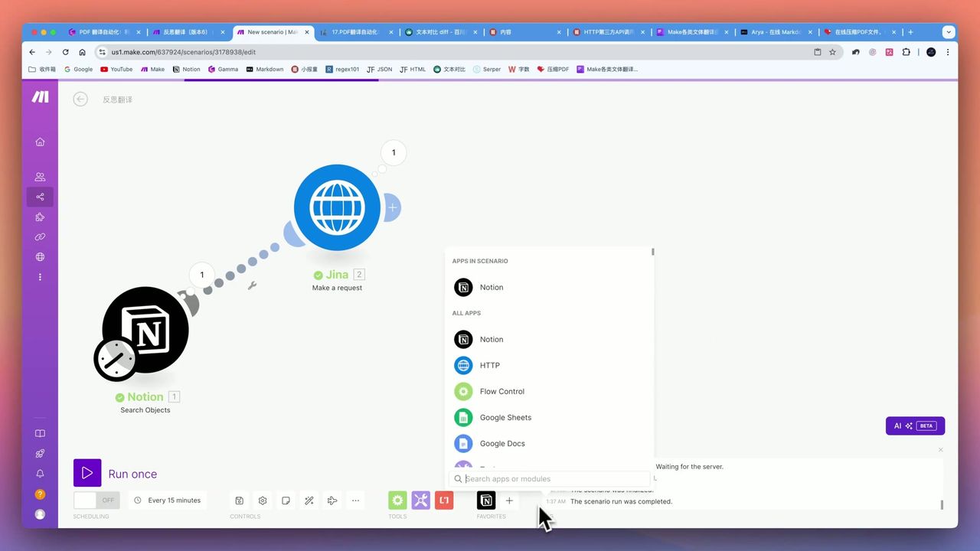Click the AI Beta button
This screenshot has height=551, width=980.
point(915,425)
